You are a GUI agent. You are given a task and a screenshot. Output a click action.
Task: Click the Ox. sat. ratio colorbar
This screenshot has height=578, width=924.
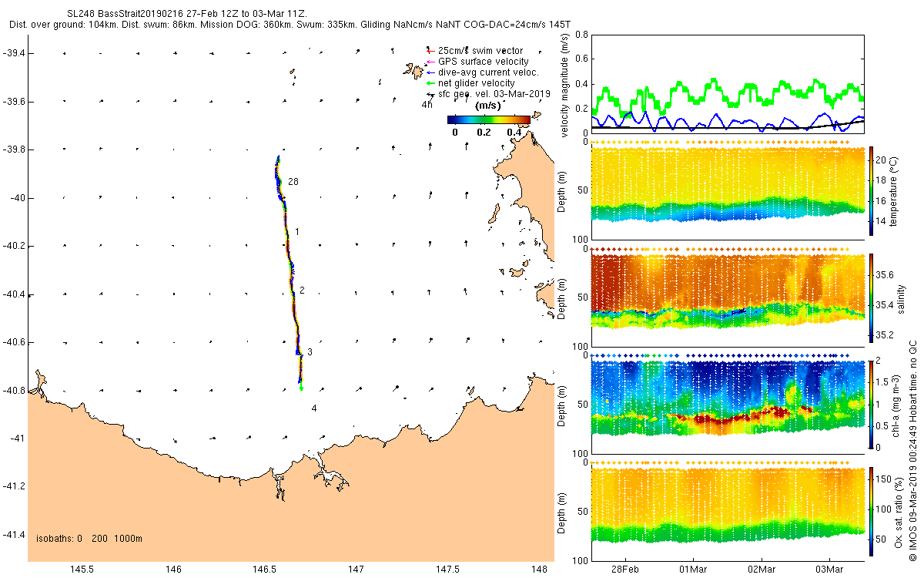pyautogui.click(x=872, y=510)
